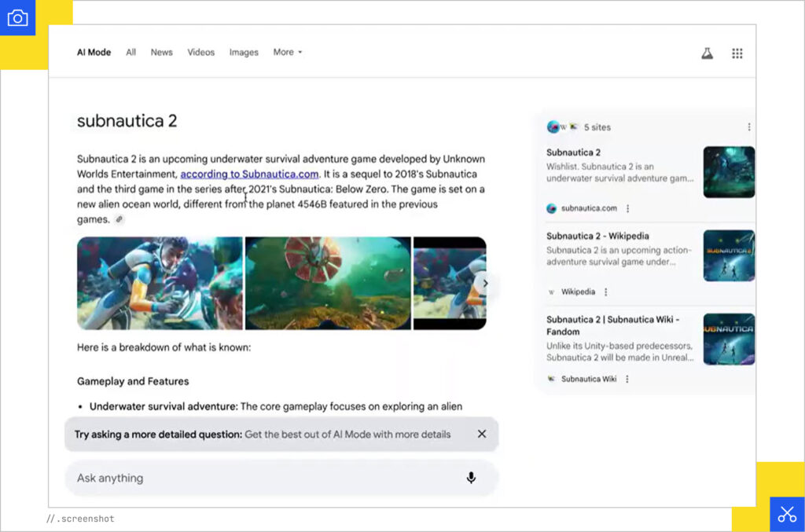The width and height of the screenshot is (805, 532).
Task: Switch to the Videos tab
Action: (x=200, y=52)
